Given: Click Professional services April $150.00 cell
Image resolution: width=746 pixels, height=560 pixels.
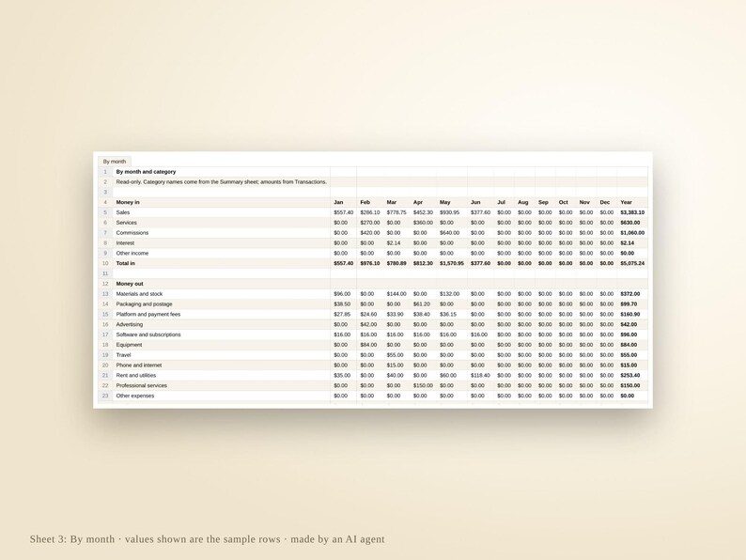Looking at the screenshot, I should click(x=423, y=386).
